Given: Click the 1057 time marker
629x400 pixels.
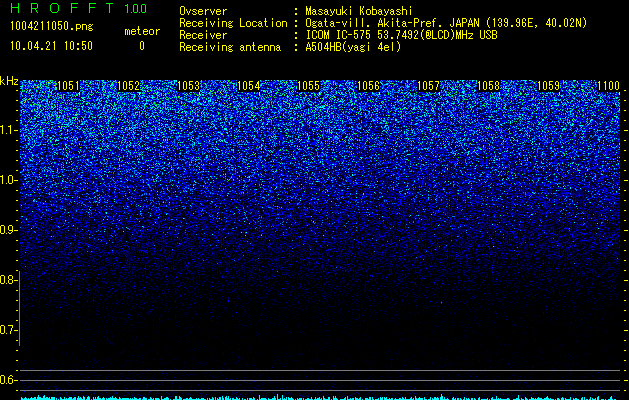Looking at the screenshot, I should [428, 86].
